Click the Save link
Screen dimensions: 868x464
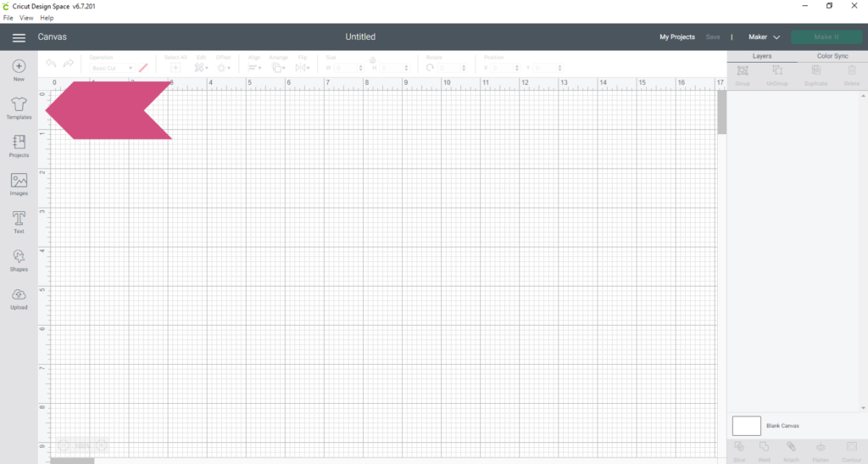pos(713,37)
